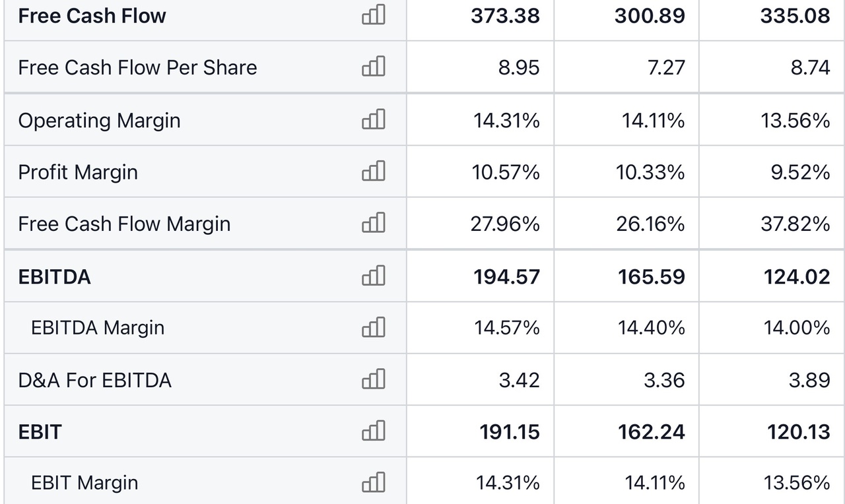Select the Profit Margin label
The width and height of the screenshot is (845, 504).
(x=78, y=172)
